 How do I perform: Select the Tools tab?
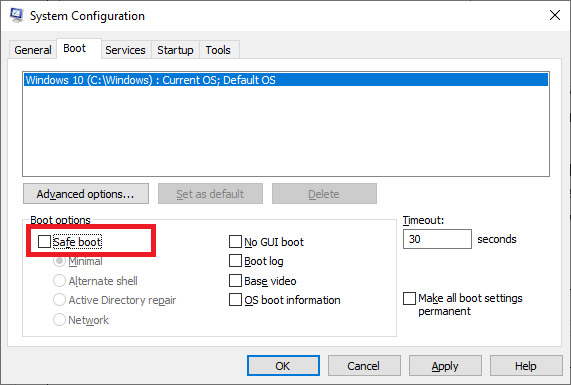218,50
